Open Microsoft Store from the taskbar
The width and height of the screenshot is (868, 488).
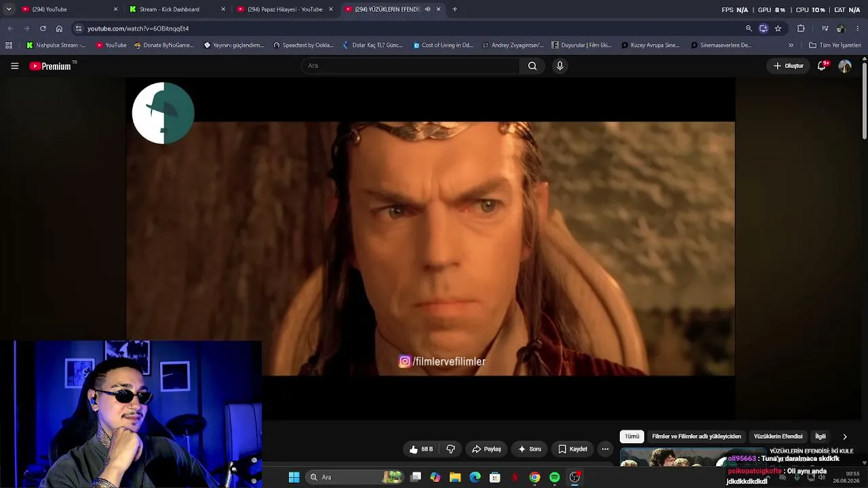495,477
